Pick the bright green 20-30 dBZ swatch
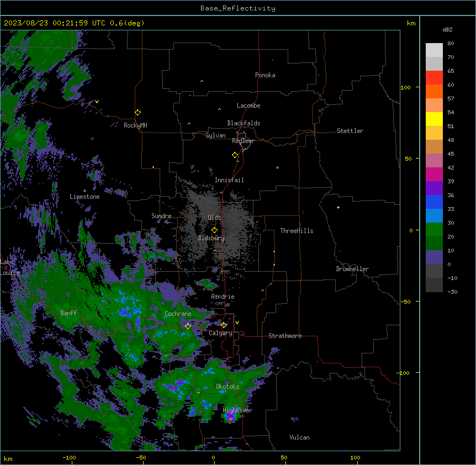This screenshot has width=476, height=465. click(434, 230)
